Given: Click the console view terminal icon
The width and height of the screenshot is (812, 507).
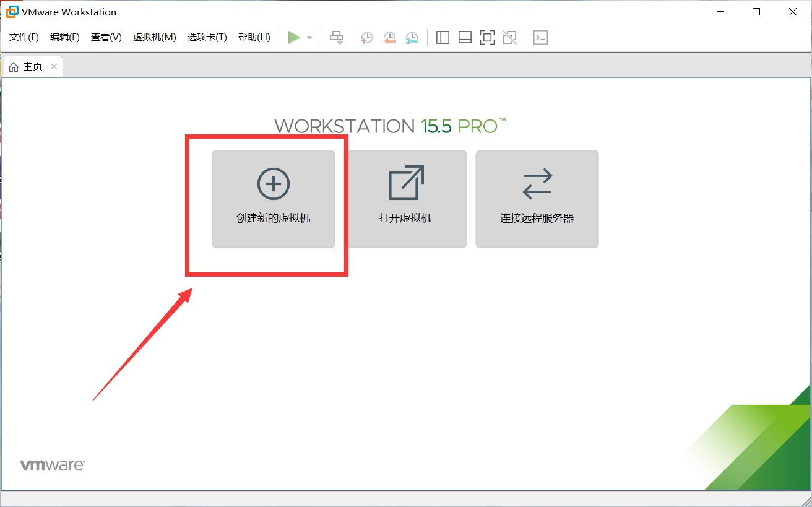Looking at the screenshot, I should click(540, 38).
